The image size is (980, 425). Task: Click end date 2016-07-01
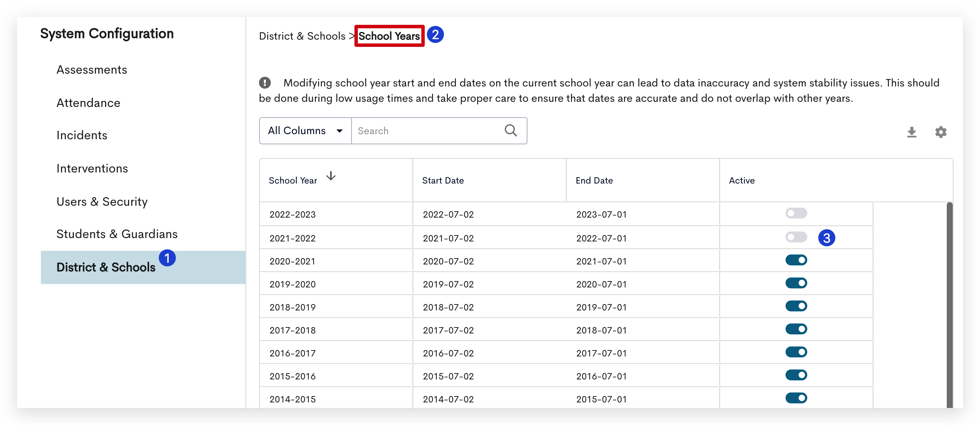pos(602,376)
